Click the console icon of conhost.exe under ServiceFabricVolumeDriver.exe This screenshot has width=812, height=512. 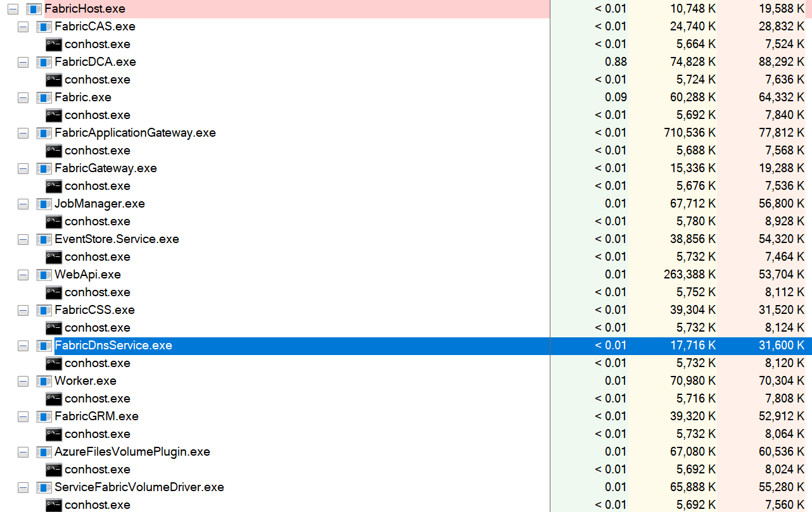coord(54,505)
